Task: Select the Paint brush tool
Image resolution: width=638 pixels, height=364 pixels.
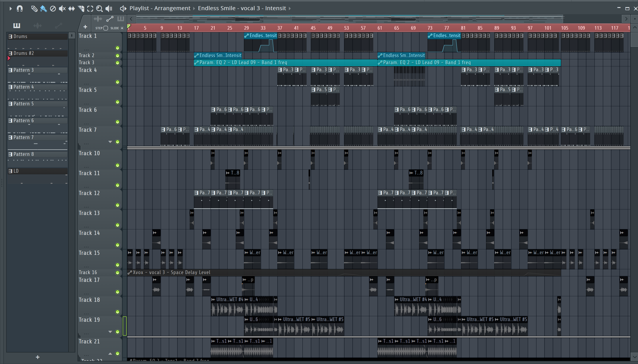Action: (x=43, y=8)
